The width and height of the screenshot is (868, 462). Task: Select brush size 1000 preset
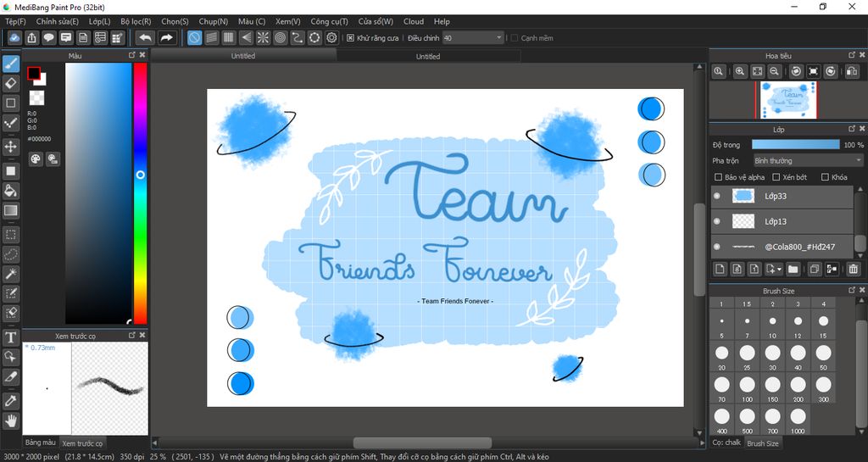click(798, 420)
